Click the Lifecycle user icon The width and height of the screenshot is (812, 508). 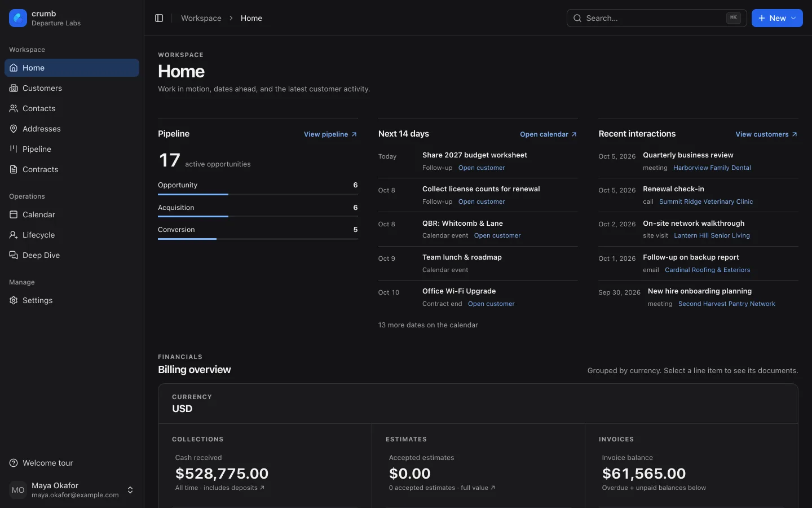14,235
